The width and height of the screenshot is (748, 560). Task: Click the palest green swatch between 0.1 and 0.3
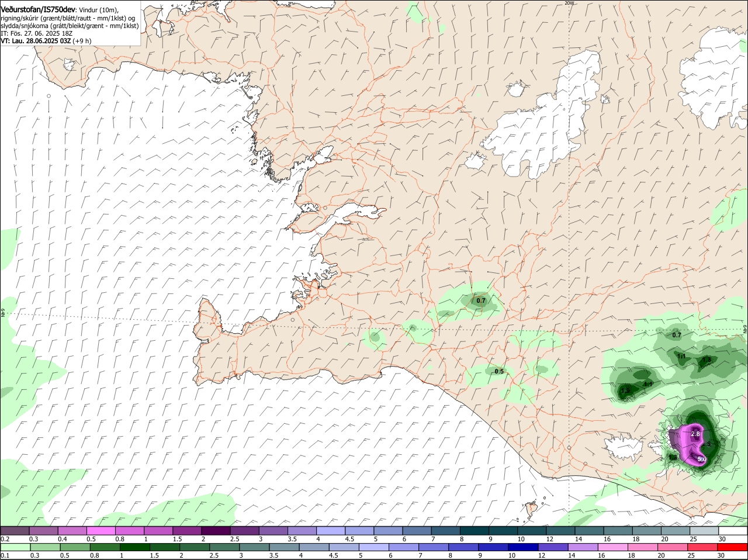pos(15,547)
